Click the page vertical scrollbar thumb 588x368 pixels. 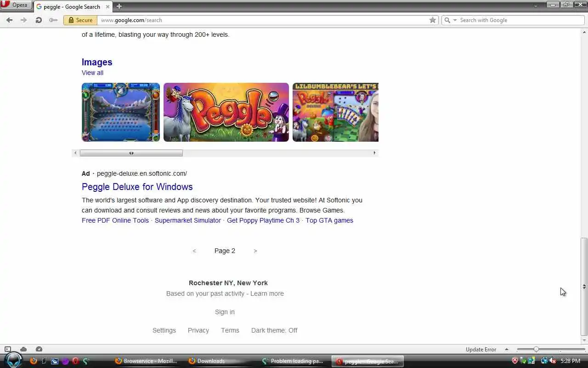(x=584, y=287)
